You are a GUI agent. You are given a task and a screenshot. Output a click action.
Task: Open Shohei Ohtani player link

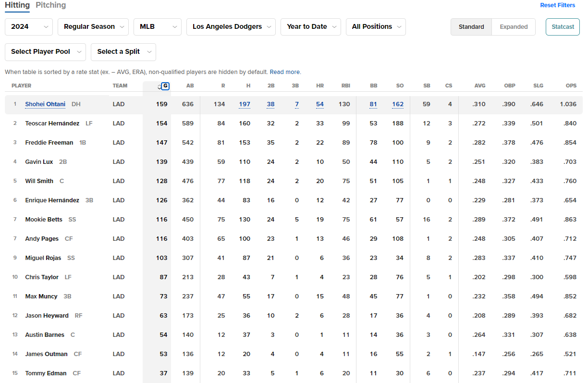[x=45, y=104]
